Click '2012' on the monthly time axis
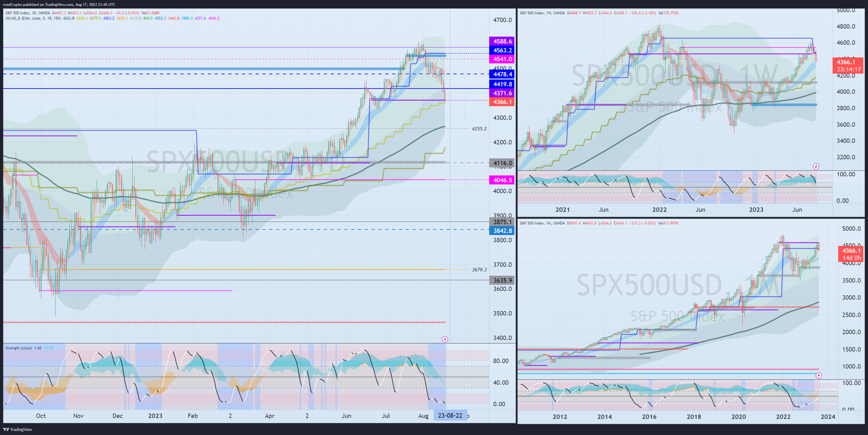868x435 pixels. 560,417
